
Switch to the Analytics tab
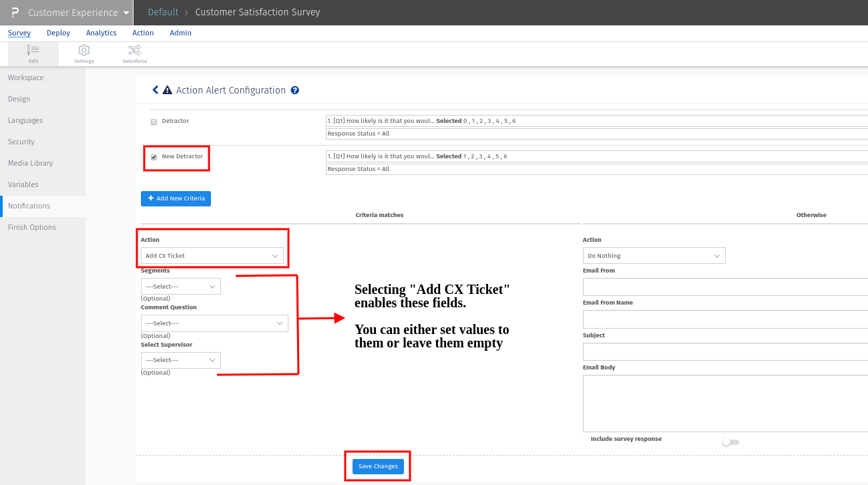(101, 33)
